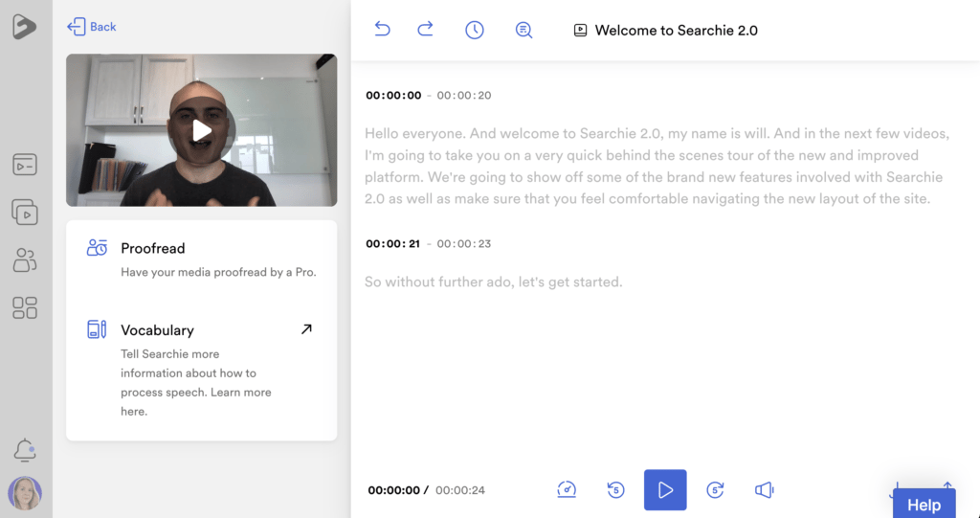
Task: Click timestamp 00:00:00 of first segment
Action: coord(393,95)
